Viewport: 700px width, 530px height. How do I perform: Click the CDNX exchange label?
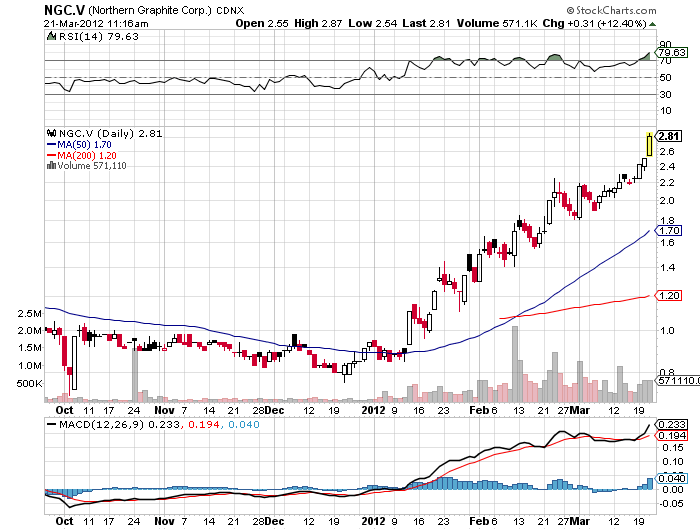[x=230, y=11]
